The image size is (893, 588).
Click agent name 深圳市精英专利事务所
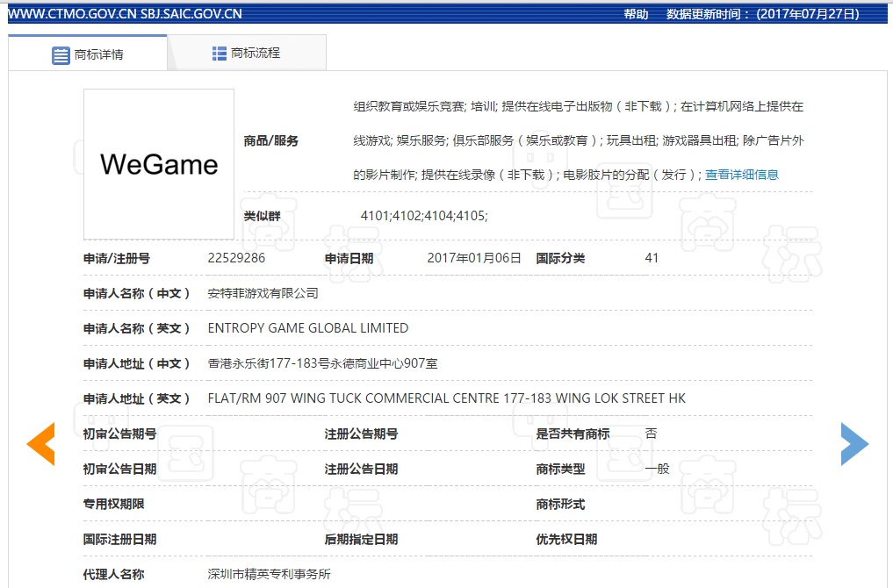click(x=269, y=574)
